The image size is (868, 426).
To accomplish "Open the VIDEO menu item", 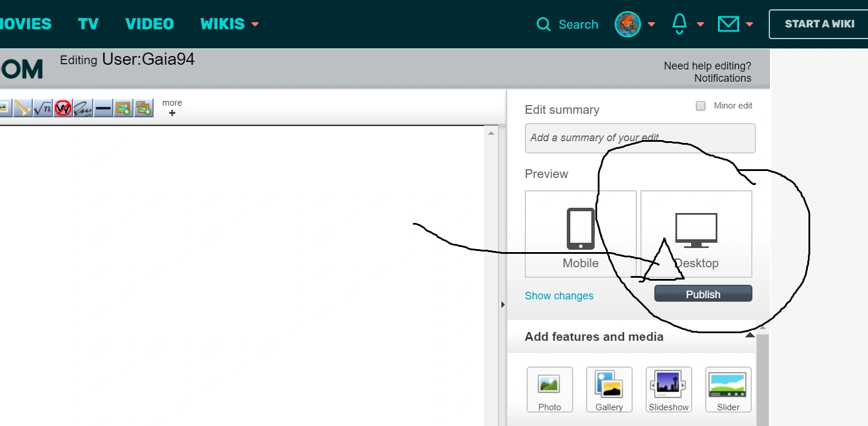I will coord(149,24).
